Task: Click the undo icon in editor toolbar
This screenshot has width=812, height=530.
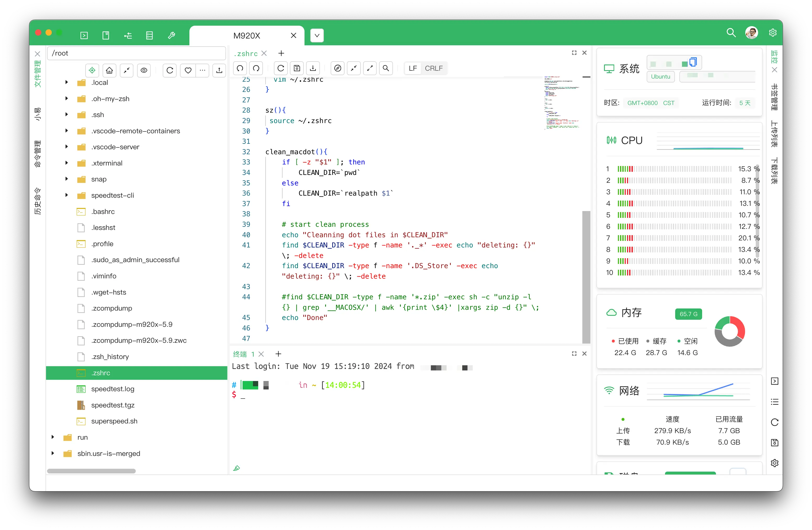Action: coord(240,68)
